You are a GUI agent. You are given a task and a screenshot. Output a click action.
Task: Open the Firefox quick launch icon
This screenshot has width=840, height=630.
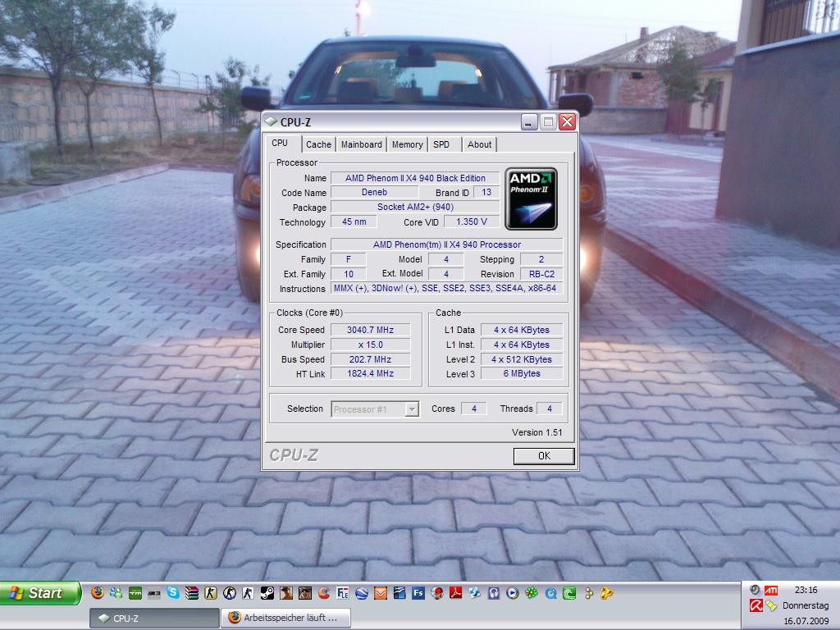pyautogui.click(x=98, y=592)
